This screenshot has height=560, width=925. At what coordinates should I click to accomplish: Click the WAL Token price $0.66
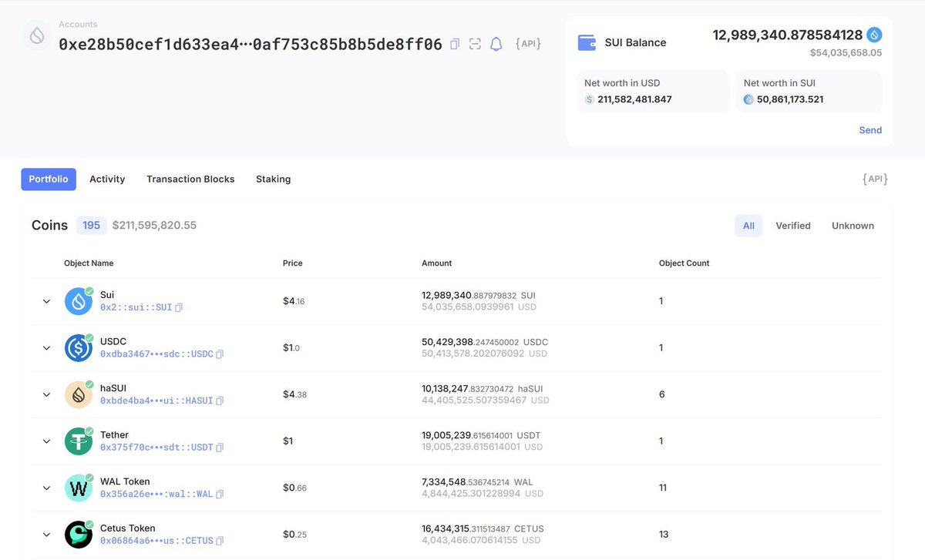[x=294, y=488]
